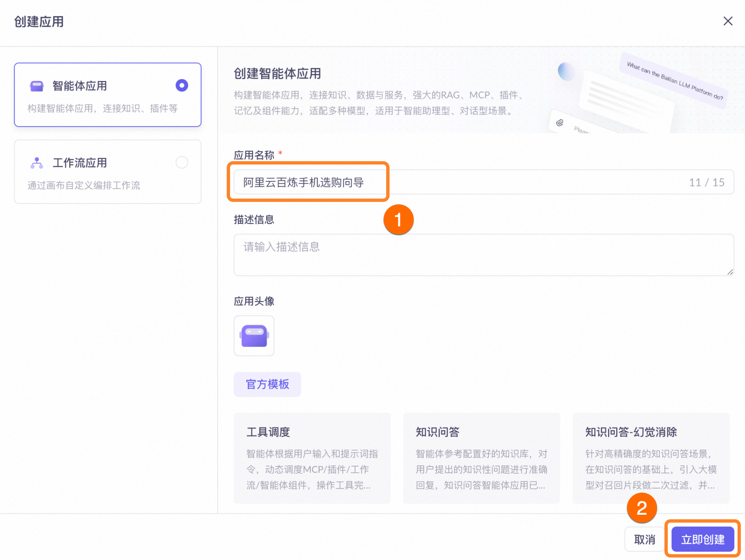Click the 11 / 15 character counter
This screenshot has width=745, height=560.
[707, 182]
